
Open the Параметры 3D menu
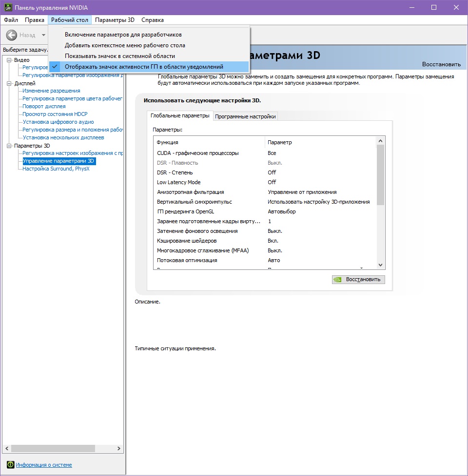115,20
